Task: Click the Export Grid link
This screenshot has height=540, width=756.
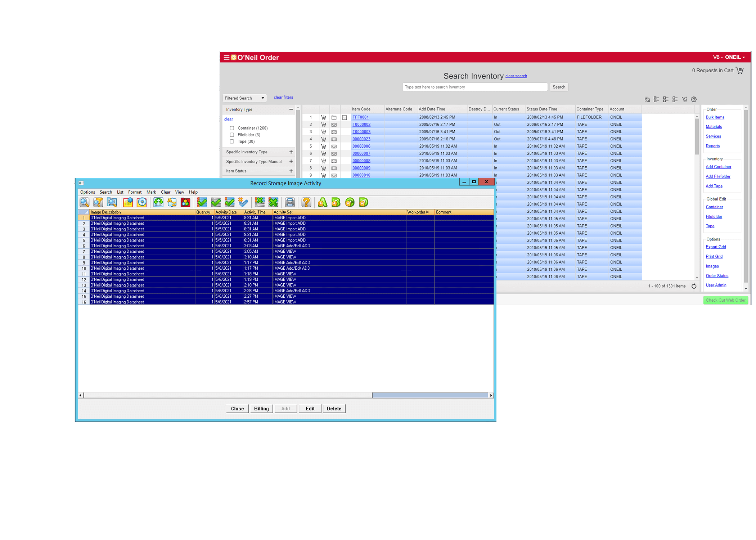Action: tap(716, 247)
